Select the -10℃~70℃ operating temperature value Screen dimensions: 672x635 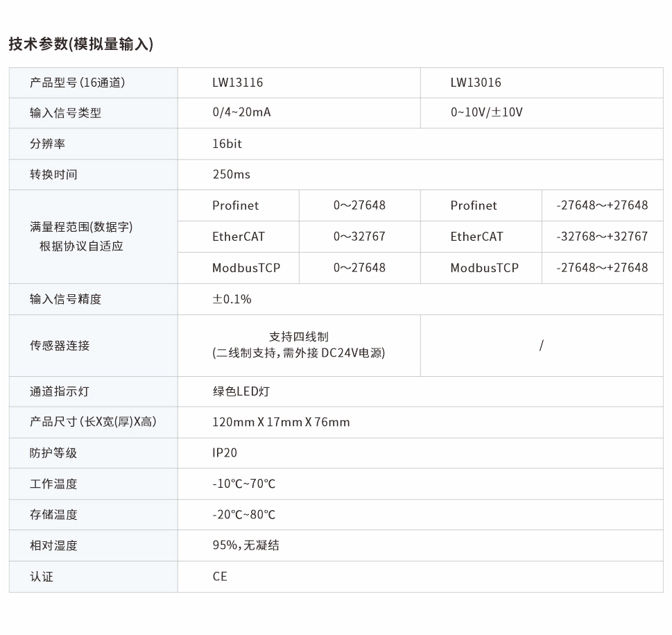point(244,484)
